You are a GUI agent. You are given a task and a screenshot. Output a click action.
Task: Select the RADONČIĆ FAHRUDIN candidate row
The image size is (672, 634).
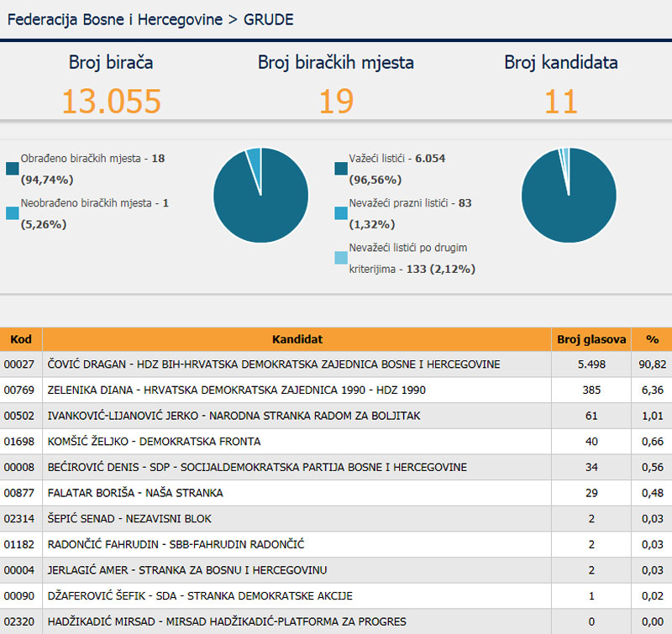[336, 544]
